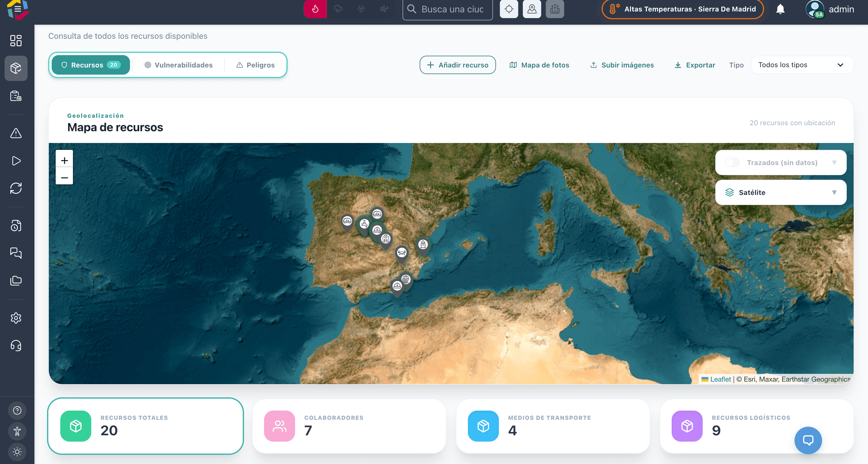868x464 pixels.
Task: Open the chat messages sidebar icon
Action: [16, 253]
